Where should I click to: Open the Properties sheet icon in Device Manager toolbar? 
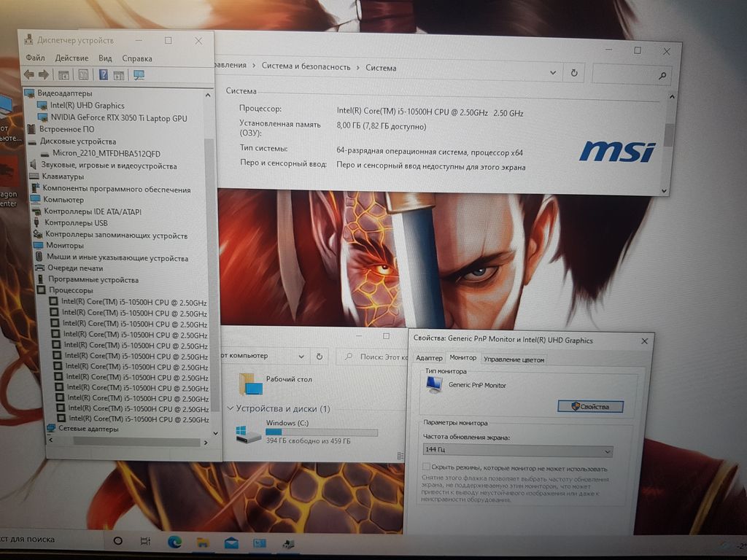point(83,75)
